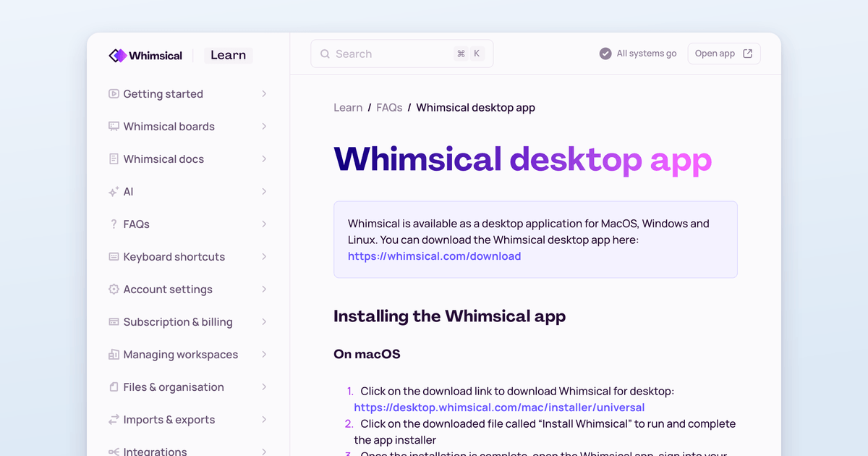The height and width of the screenshot is (456, 868).
Task: Expand the Whimsical docs section chevron
Action: click(x=264, y=159)
